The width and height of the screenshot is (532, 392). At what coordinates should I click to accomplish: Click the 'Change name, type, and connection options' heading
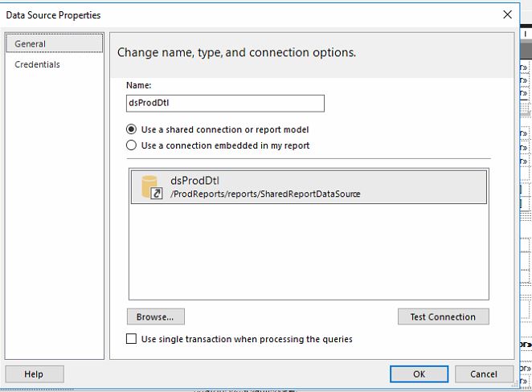click(x=236, y=52)
